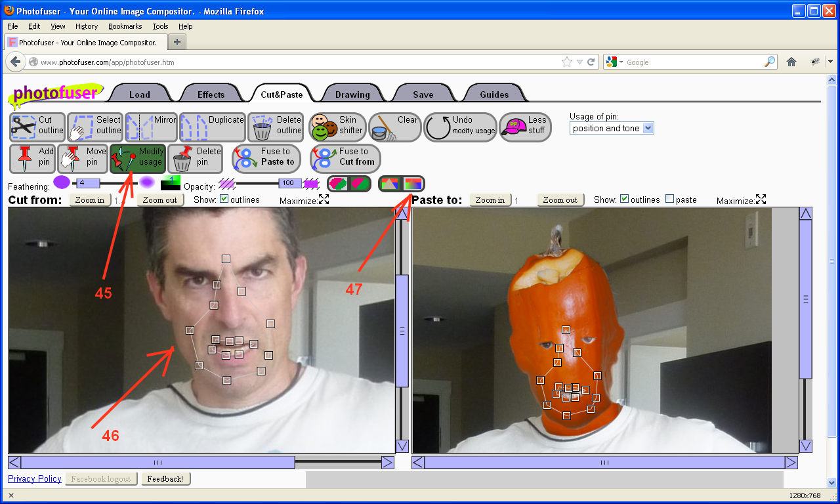Click the Clear bucket and mop tool
The image size is (840, 504).
click(x=394, y=127)
